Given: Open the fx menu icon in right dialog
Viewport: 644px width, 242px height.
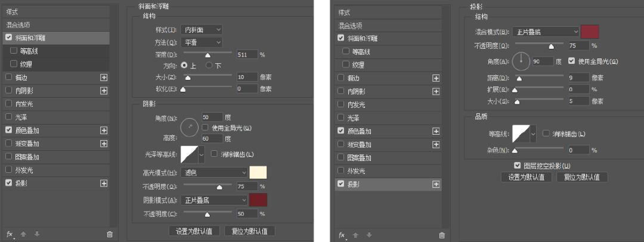Looking at the screenshot, I should coord(342,235).
